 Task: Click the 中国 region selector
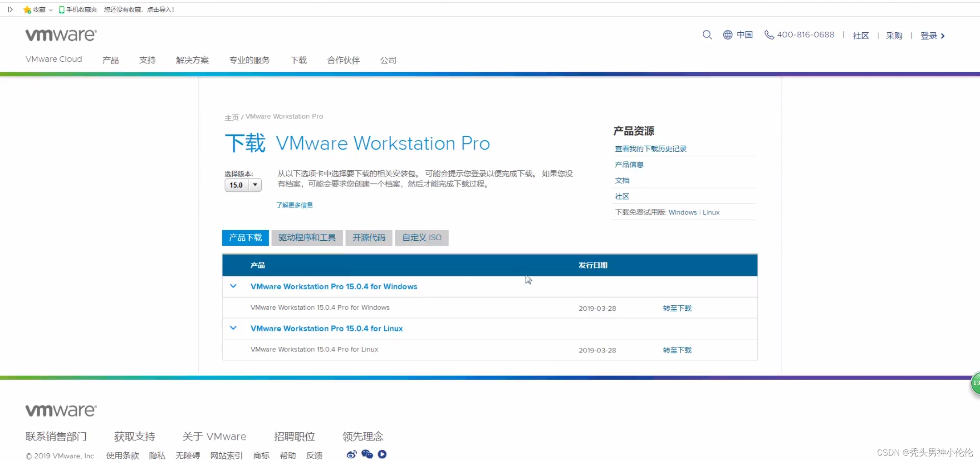[745, 35]
